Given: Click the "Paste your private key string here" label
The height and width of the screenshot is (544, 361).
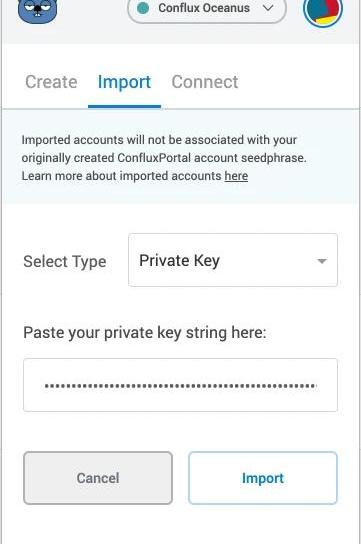Looking at the screenshot, I should (145, 333).
